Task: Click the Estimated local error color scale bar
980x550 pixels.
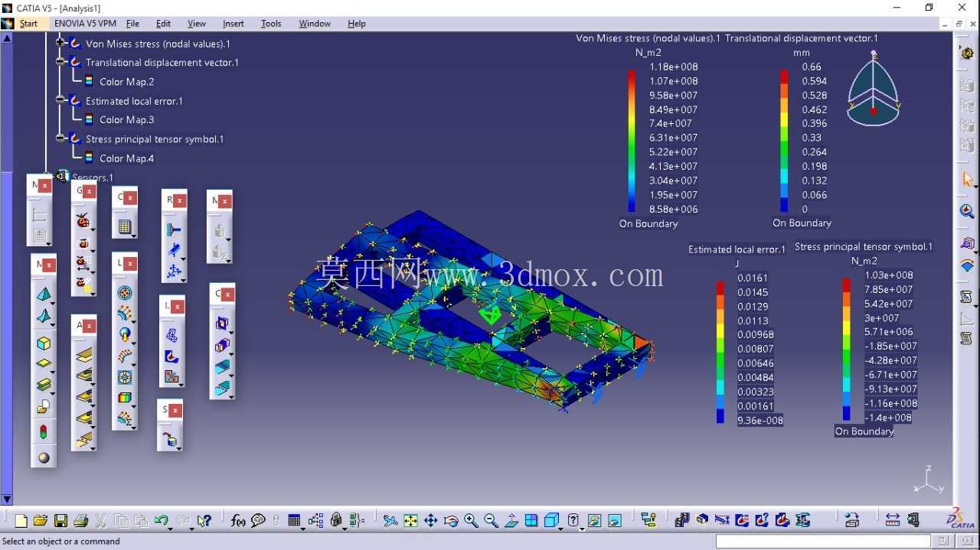Action: coord(720,352)
